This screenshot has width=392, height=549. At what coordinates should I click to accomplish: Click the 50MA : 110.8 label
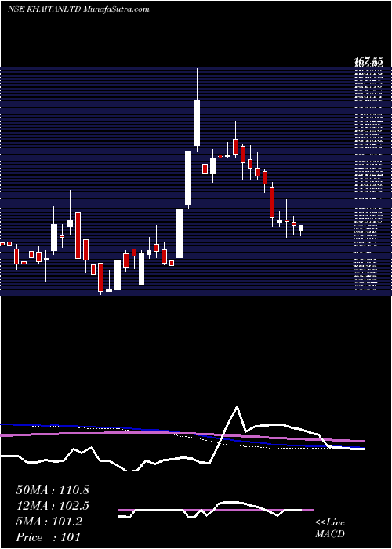point(53,490)
